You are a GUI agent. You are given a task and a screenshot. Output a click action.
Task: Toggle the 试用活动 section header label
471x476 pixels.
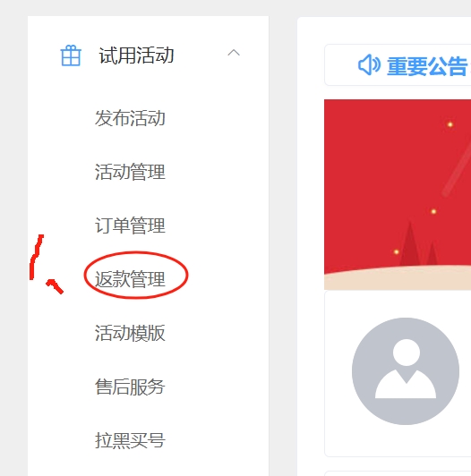click(x=136, y=55)
